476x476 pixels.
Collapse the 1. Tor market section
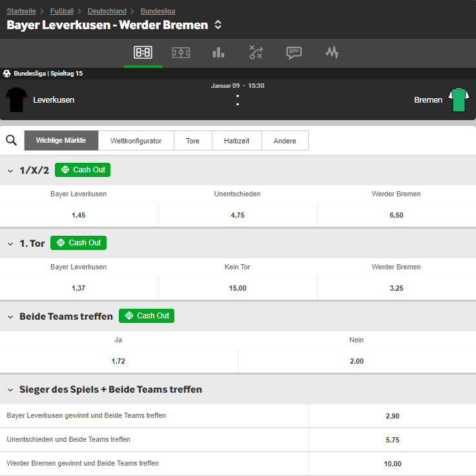[10, 243]
